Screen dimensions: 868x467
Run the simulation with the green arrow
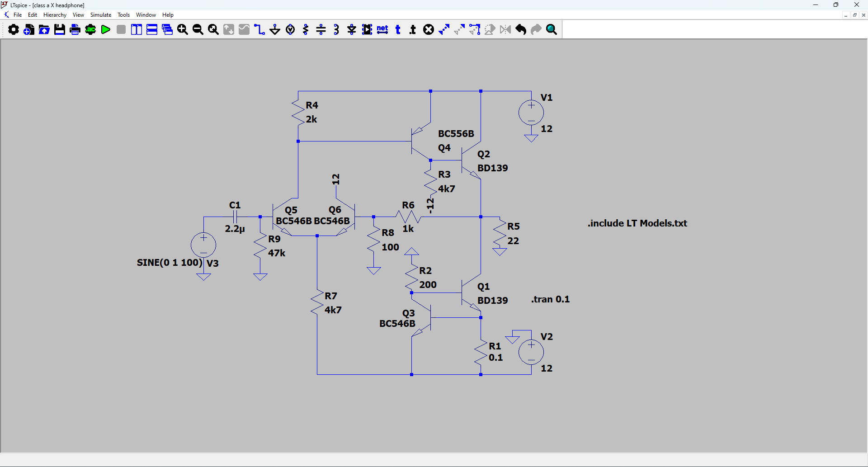tap(106, 30)
